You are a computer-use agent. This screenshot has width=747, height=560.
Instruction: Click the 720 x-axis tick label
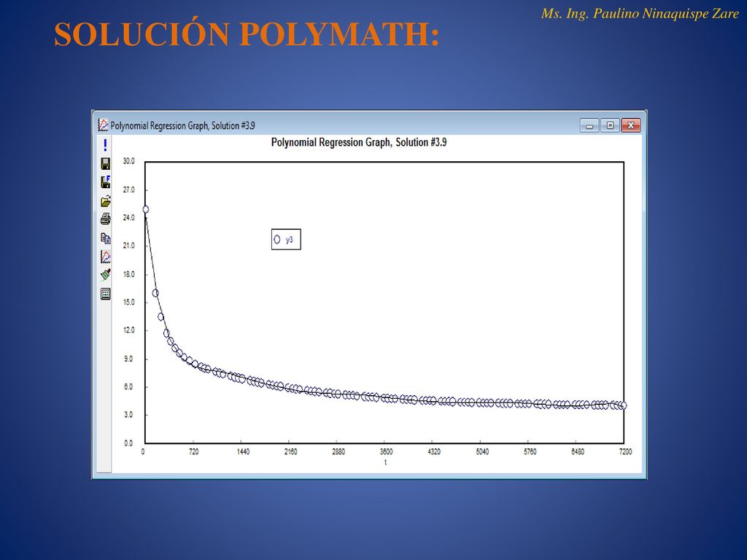point(193,451)
